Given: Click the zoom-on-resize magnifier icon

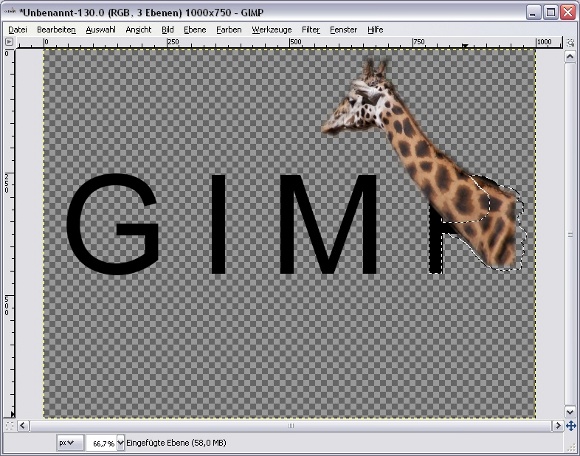Looking at the screenshot, I should [x=570, y=43].
